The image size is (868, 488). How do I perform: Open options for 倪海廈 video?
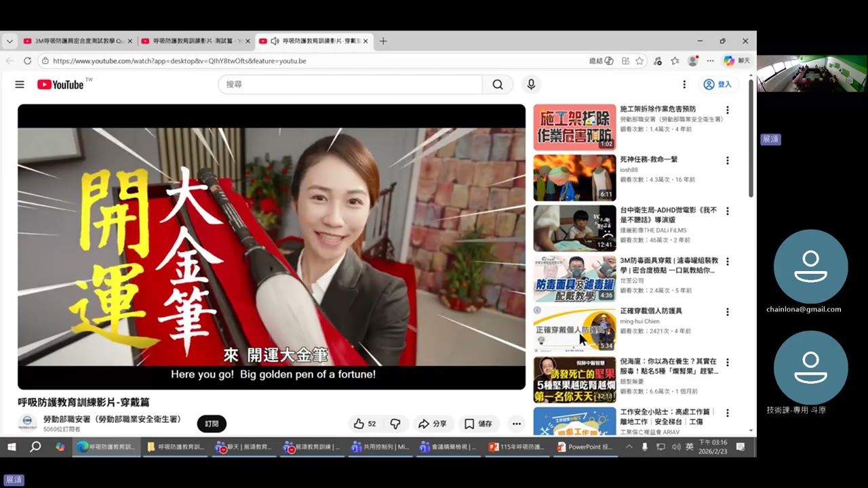click(x=728, y=363)
